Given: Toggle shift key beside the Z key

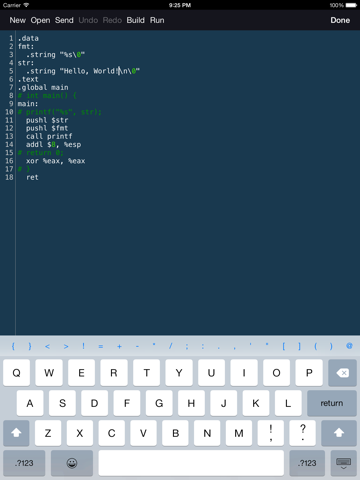Looking at the screenshot, I should point(16,433).
